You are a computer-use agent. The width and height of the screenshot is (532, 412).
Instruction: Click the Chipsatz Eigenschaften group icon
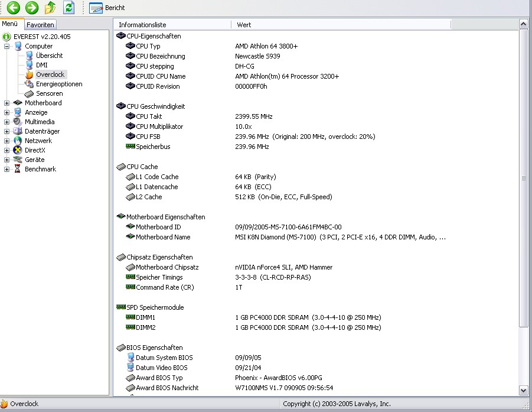121,257
